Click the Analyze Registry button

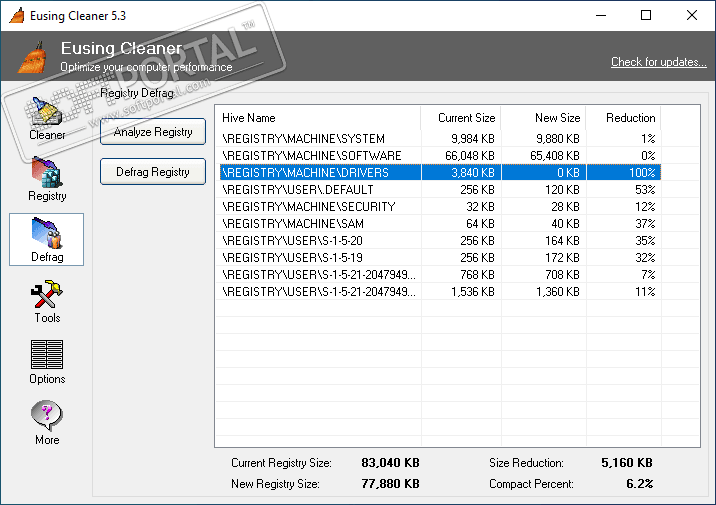pyautogui.click(x=153, y=132)
